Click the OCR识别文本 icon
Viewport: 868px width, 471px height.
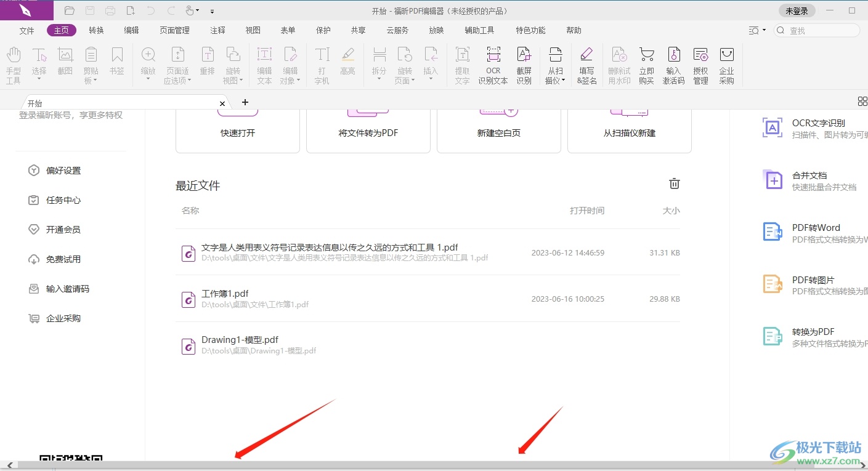493,65
